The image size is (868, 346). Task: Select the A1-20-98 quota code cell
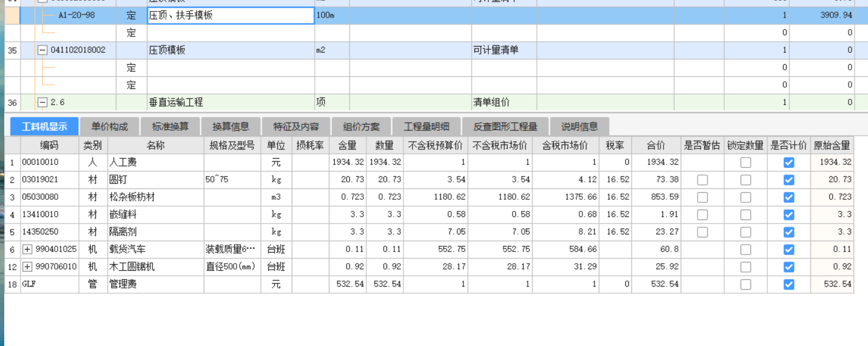(x=77, y=16)
